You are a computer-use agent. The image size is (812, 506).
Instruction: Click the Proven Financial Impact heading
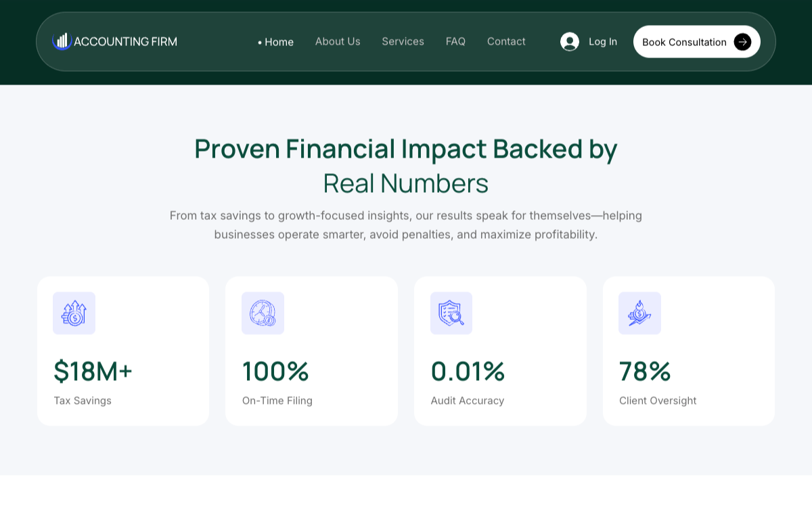point(405,166)
